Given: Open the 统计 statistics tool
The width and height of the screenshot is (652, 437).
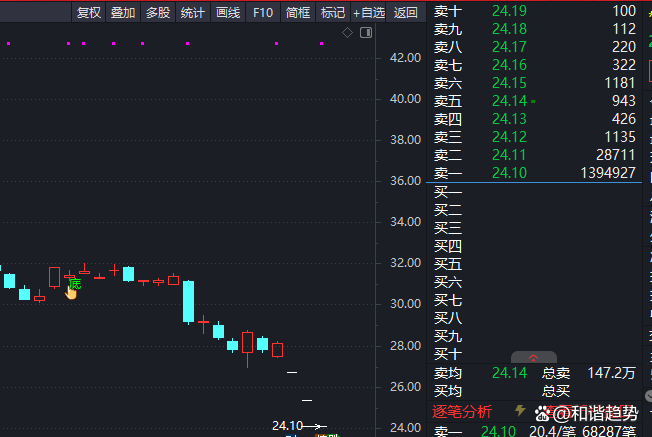Looking at the screenshot, I should coord(193,12).
